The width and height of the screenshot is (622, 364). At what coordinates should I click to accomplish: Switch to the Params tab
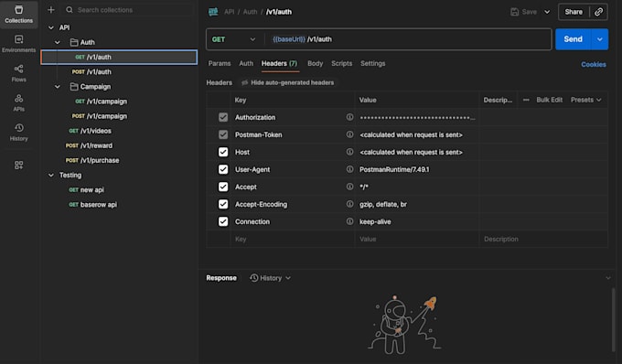(220, 63)
